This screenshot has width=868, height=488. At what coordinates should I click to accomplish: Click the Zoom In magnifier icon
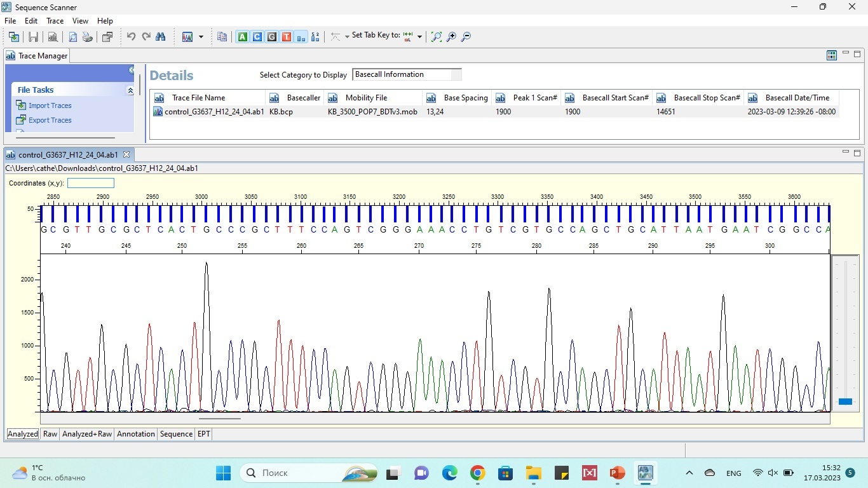pos(451,37)
